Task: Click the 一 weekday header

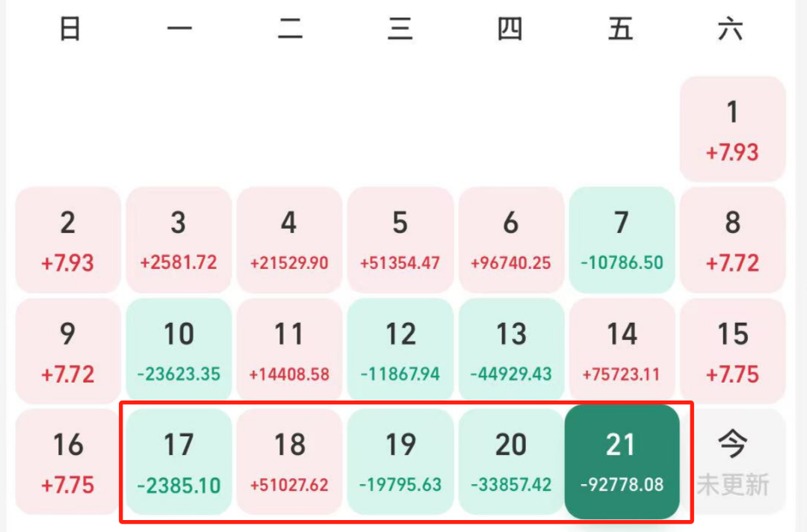Action: pyautogui.click(x=179, y=29)
